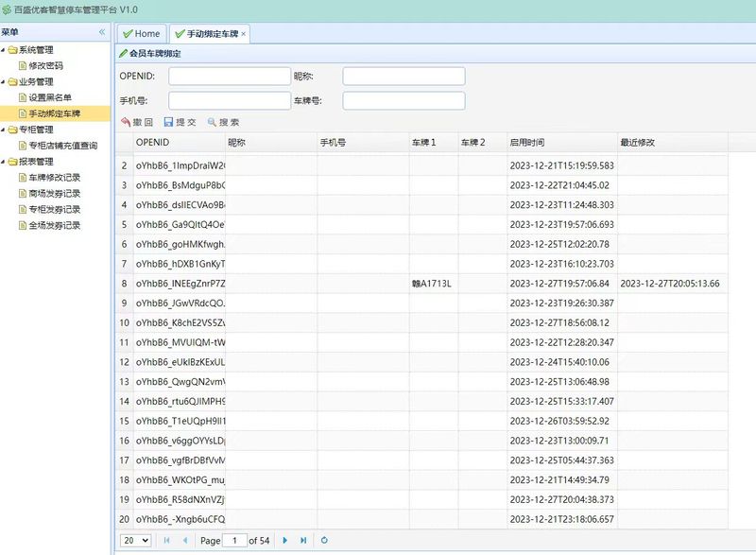Open 车牌修改记录 report item
Screen dimensions: 756x555
tap(54, 178)
